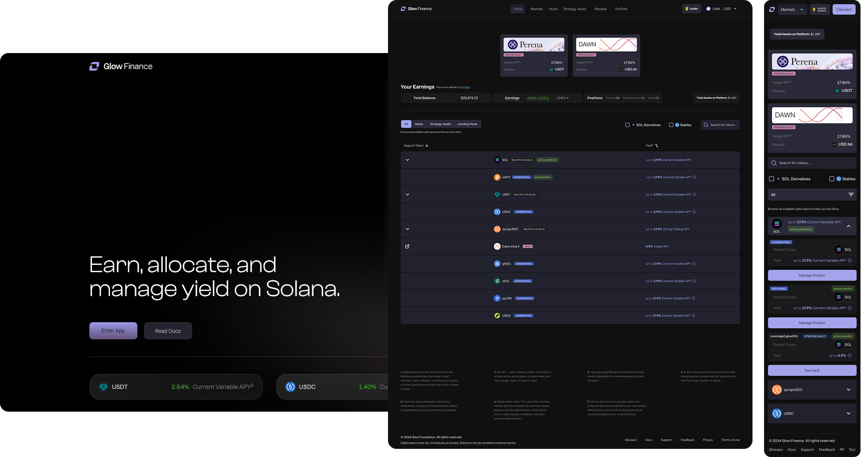
Task: Open Terms of Use link in desktop footer
Action: [730, 440]
